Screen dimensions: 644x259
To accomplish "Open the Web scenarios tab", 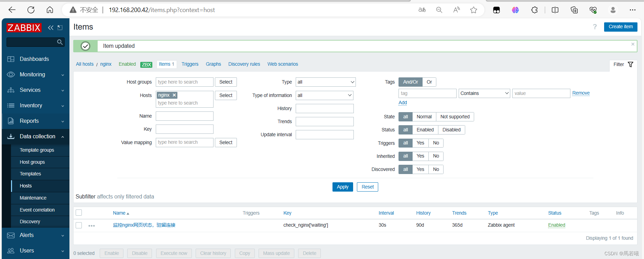I will pos(283,64).
